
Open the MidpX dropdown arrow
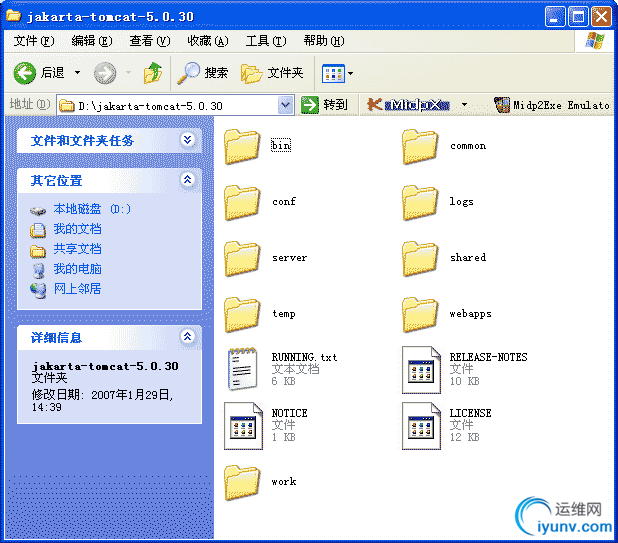pyautogui.click(x=464, y=105)
